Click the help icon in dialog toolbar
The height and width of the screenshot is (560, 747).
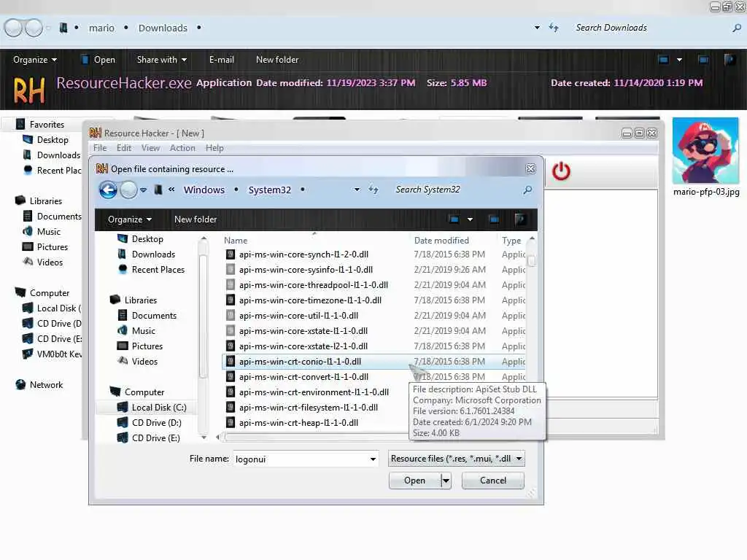click(x=520, y=219)
